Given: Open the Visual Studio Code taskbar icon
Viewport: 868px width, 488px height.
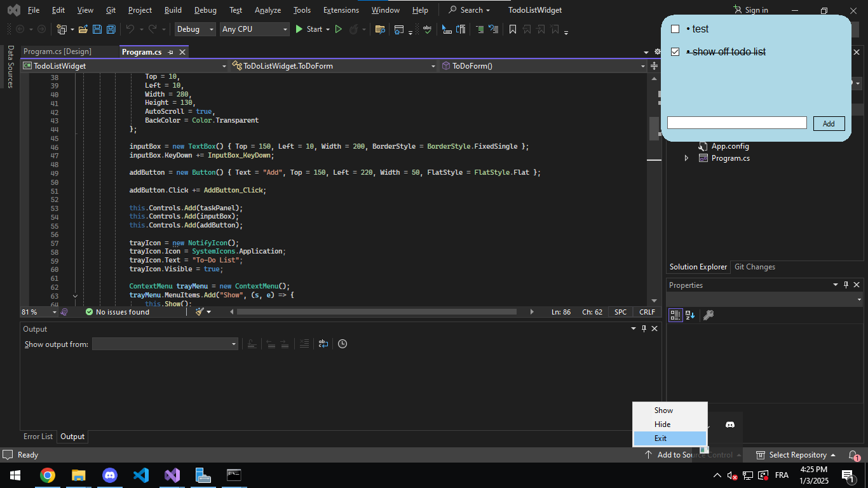Looking at the screenshot, I should [141, 475].
